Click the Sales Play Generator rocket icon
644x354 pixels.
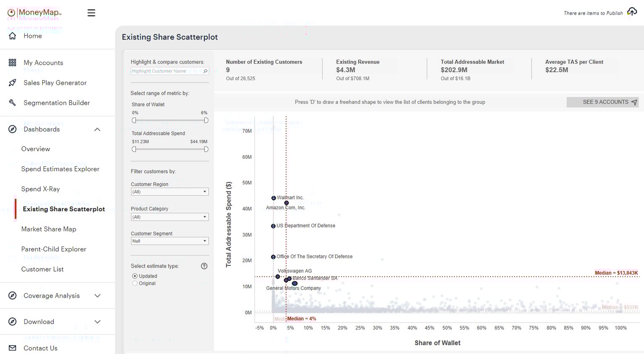point(11,82)
